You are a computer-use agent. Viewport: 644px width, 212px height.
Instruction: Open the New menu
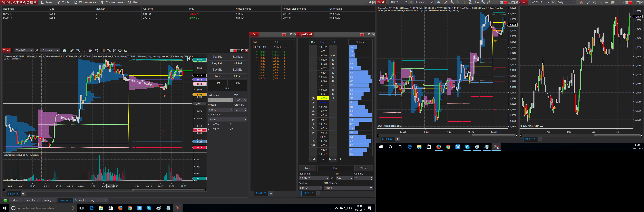pos(47,2)
